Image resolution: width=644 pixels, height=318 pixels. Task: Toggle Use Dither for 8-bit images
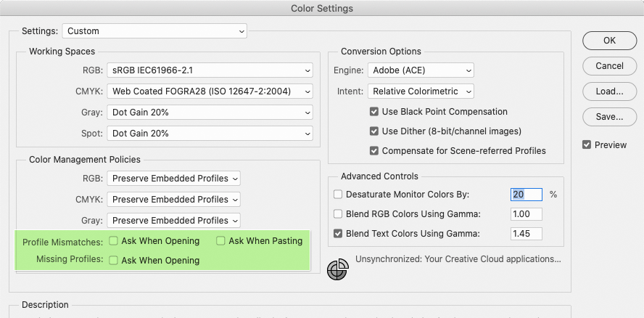pyautogui.click(x=374, y=131)
